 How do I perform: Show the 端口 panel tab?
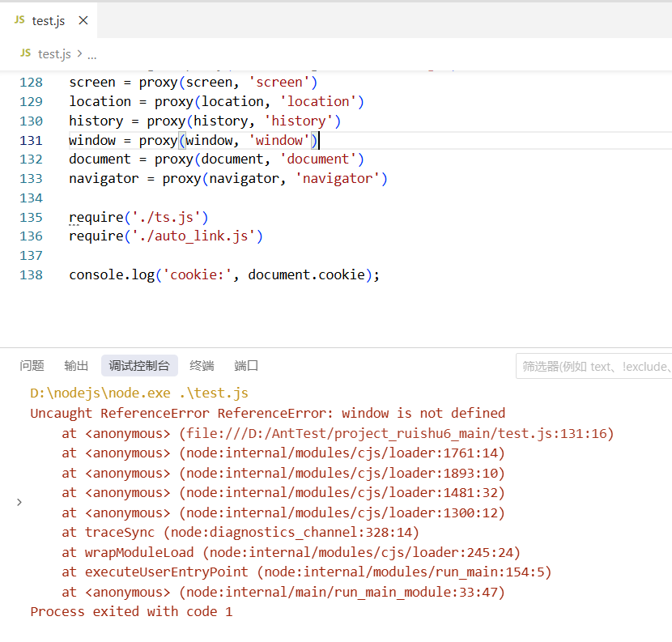(246, 366)
